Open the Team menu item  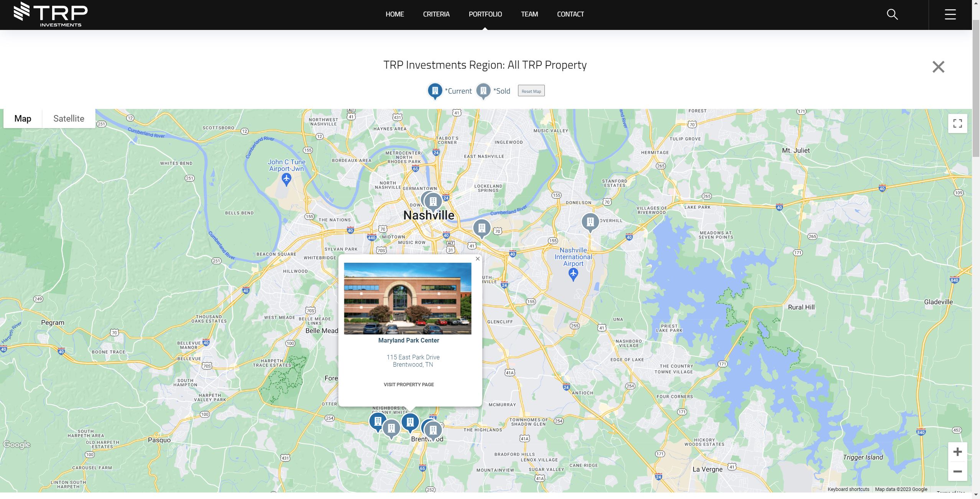[529, 14]
